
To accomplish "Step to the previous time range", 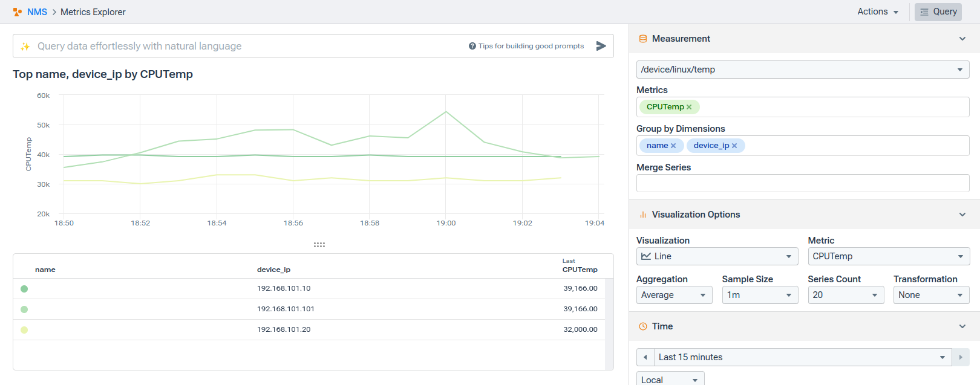I will (645, 357).
